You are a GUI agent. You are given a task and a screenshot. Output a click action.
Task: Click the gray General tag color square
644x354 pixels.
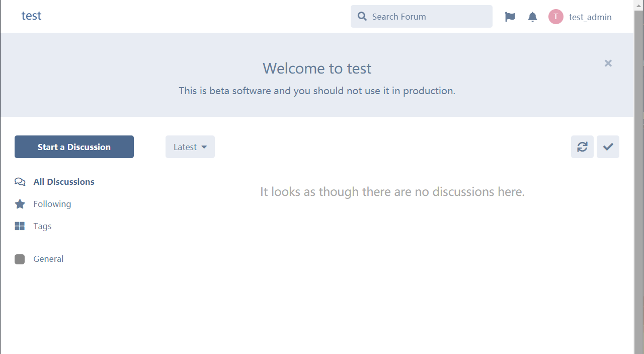point(20,259)
